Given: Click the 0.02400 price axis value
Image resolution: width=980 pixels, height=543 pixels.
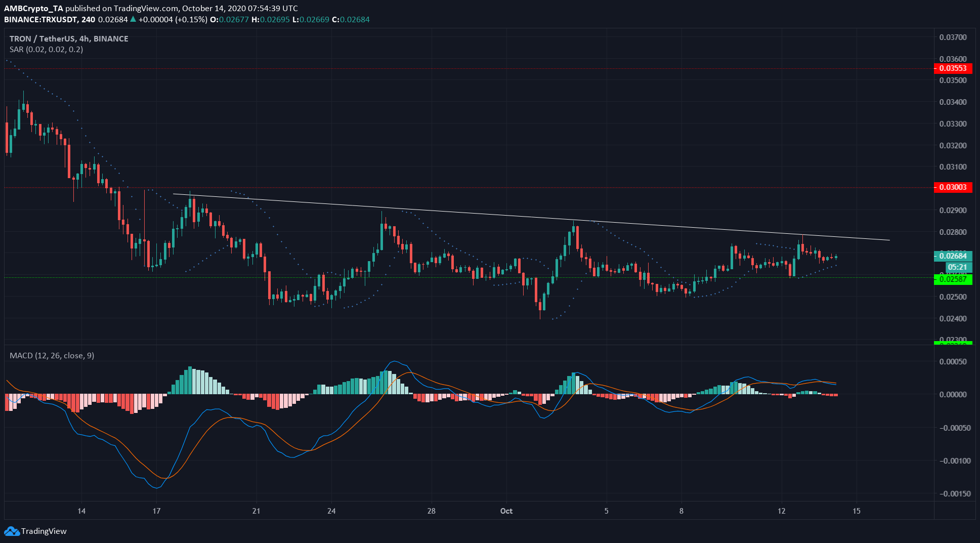Looking at the screenshot, I should click(953, 319).
